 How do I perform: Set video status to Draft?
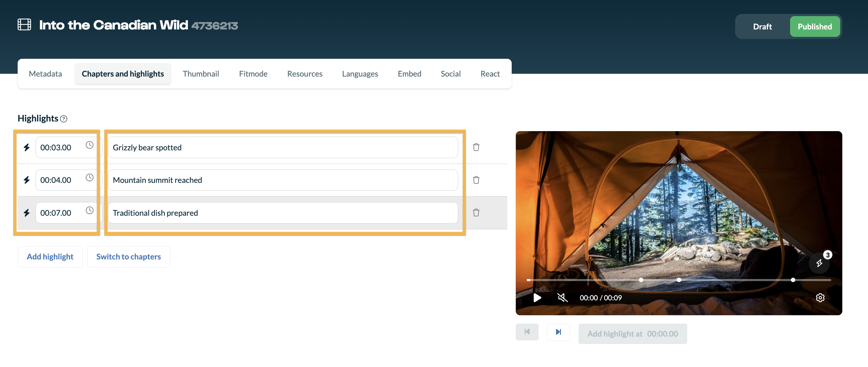pos(762,26)
